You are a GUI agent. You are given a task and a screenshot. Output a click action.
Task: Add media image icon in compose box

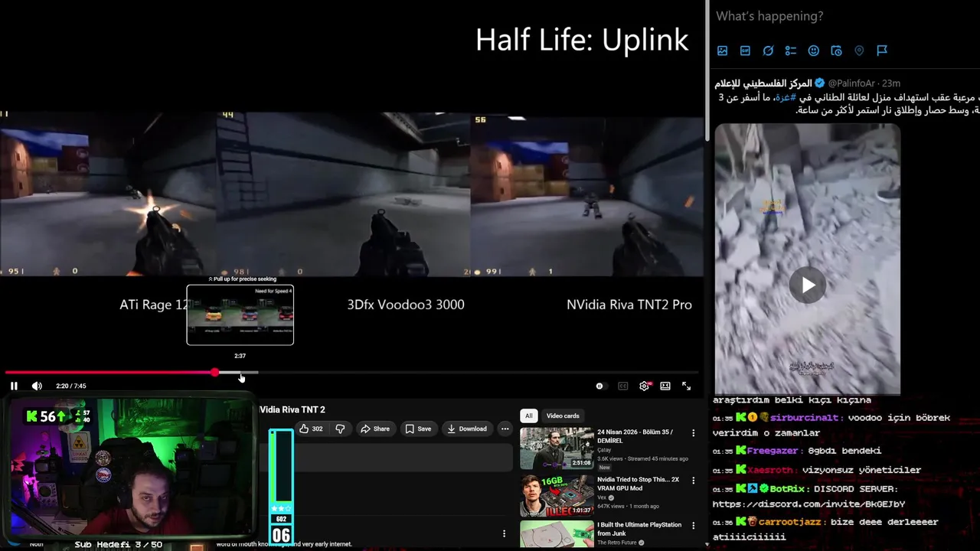tap(722, 51)
